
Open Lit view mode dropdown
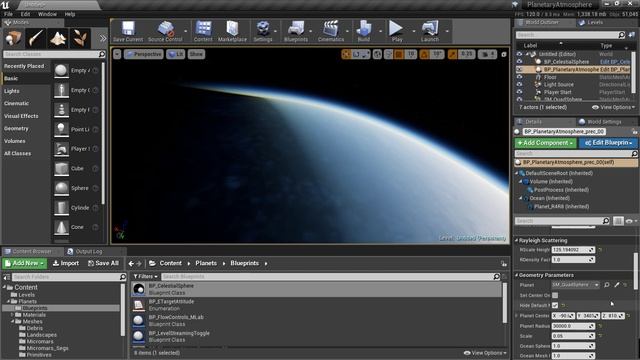pos(176,54)
